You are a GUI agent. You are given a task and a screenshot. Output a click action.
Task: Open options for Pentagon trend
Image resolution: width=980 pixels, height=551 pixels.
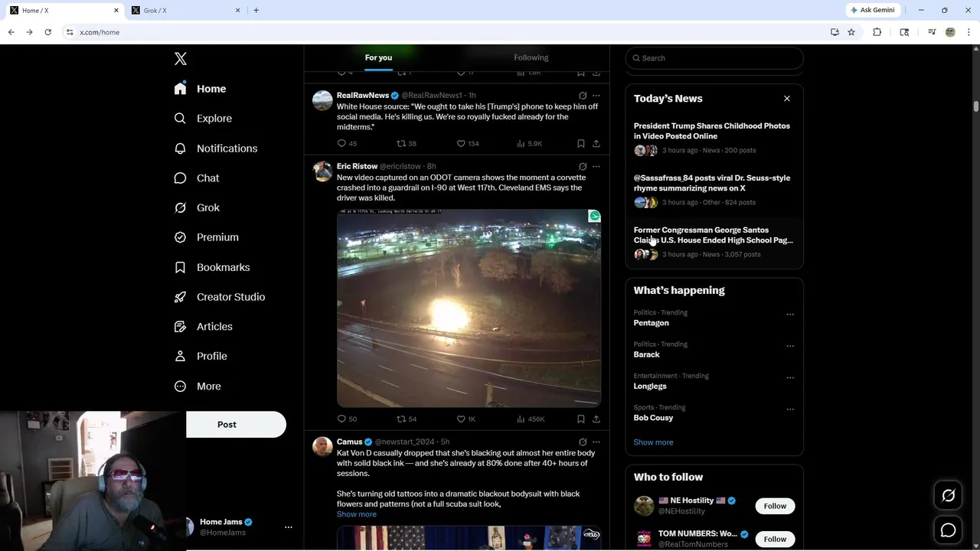pyautogui.click(x=790, y=314)
